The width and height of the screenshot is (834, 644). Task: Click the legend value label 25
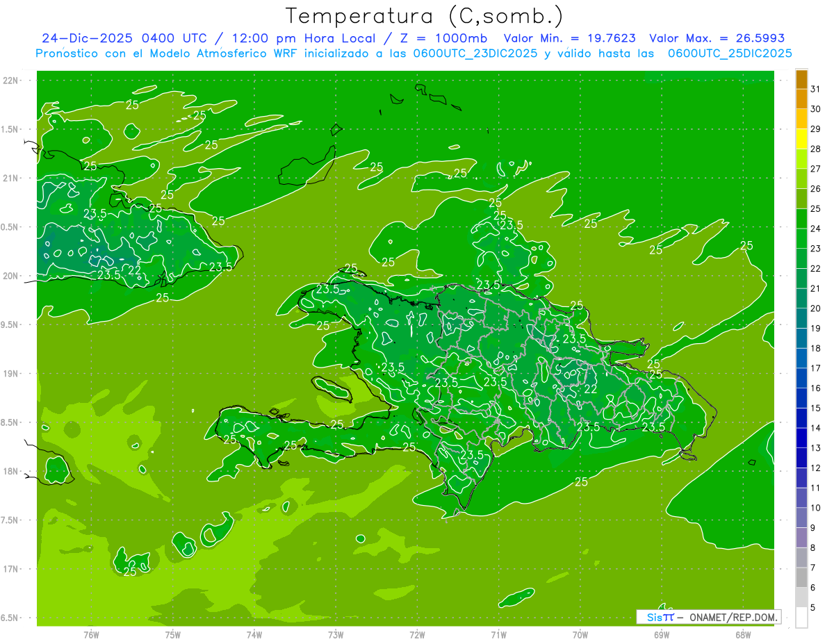[815, 208]
